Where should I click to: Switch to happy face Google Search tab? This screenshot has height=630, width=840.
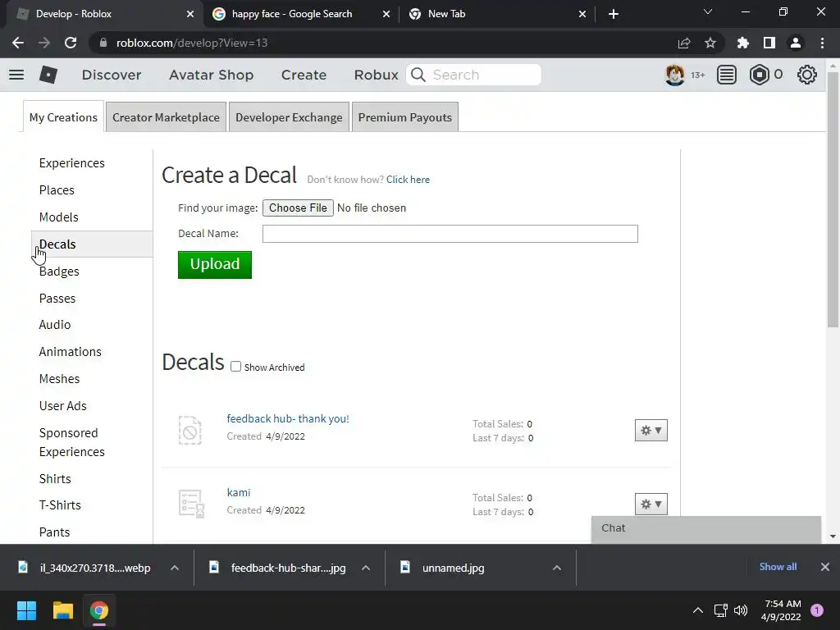point(292,14)
